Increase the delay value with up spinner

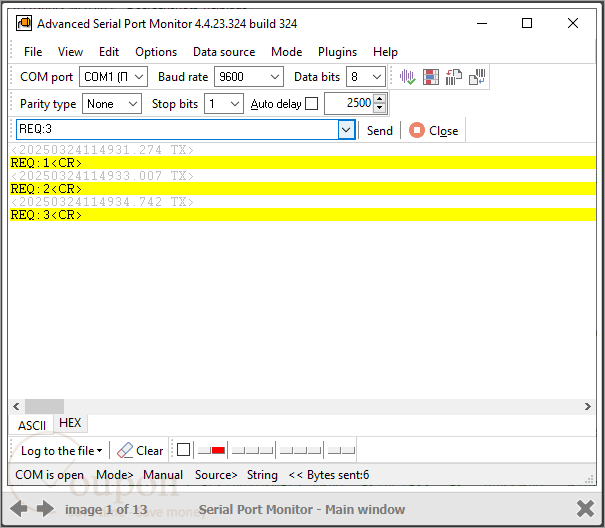380,99
